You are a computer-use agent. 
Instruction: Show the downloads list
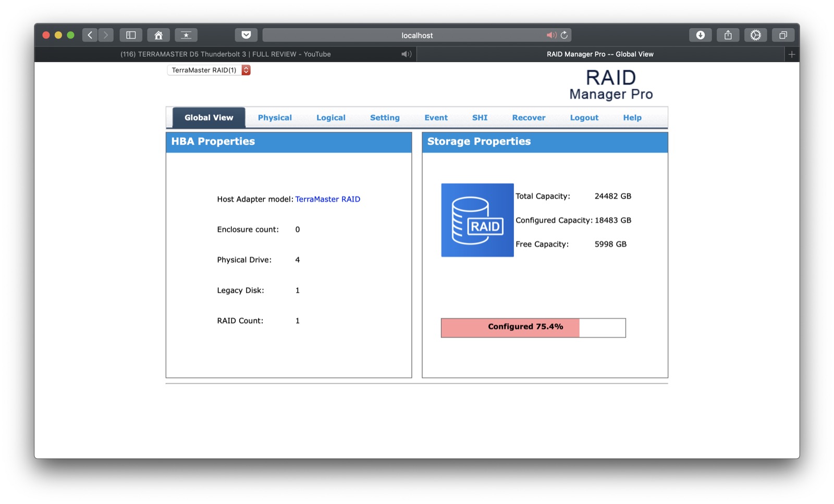(x=701, y=35)
